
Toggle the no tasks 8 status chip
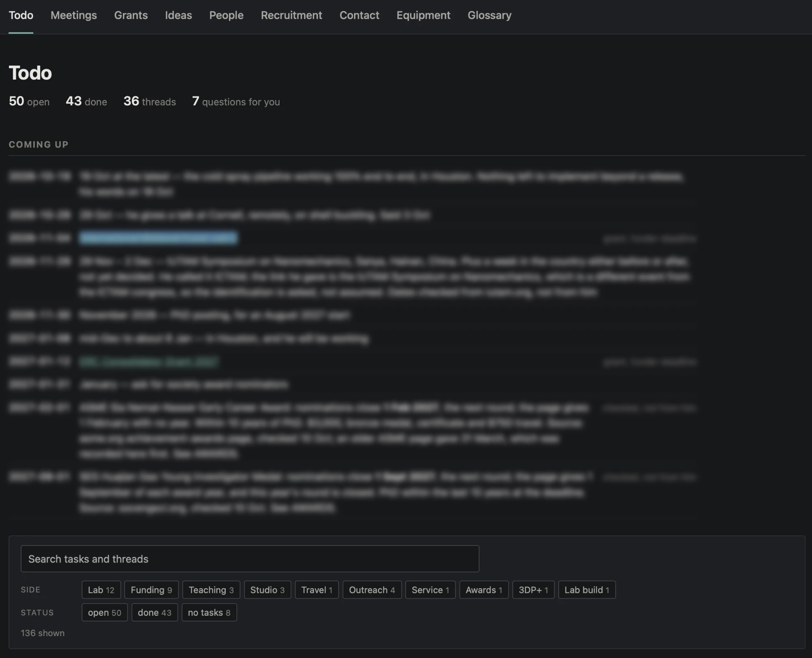209,613
